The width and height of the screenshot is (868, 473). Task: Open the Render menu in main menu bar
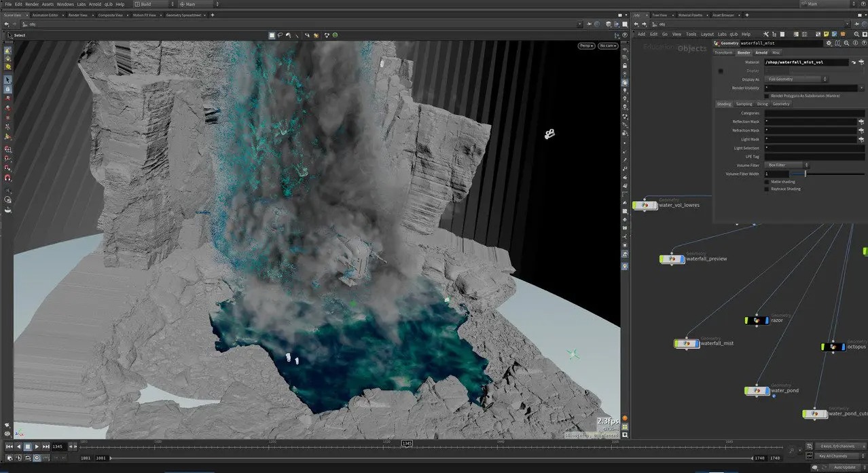[32, 4]
